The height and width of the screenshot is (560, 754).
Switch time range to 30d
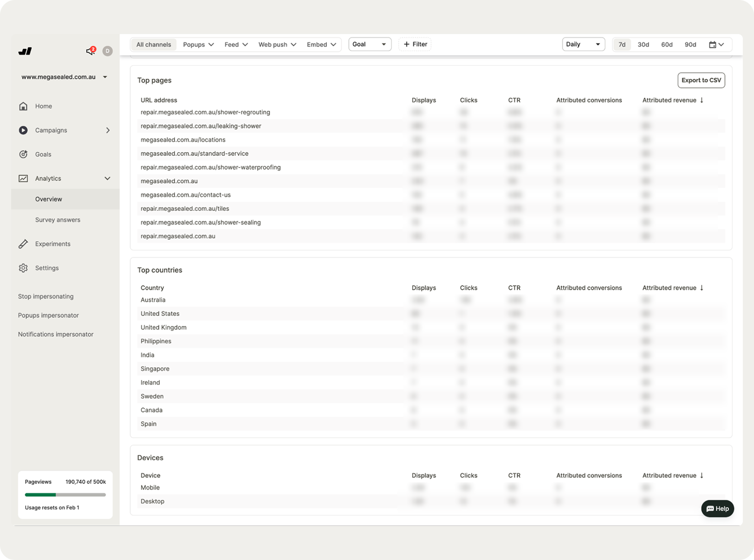[643, 45]
